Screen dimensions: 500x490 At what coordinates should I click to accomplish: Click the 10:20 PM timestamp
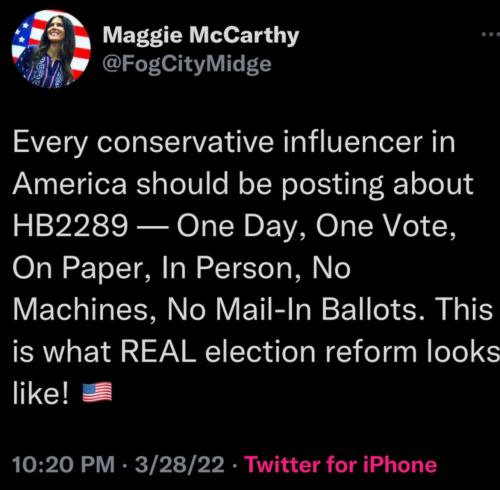pyautogui.click(x=63, y=464)
